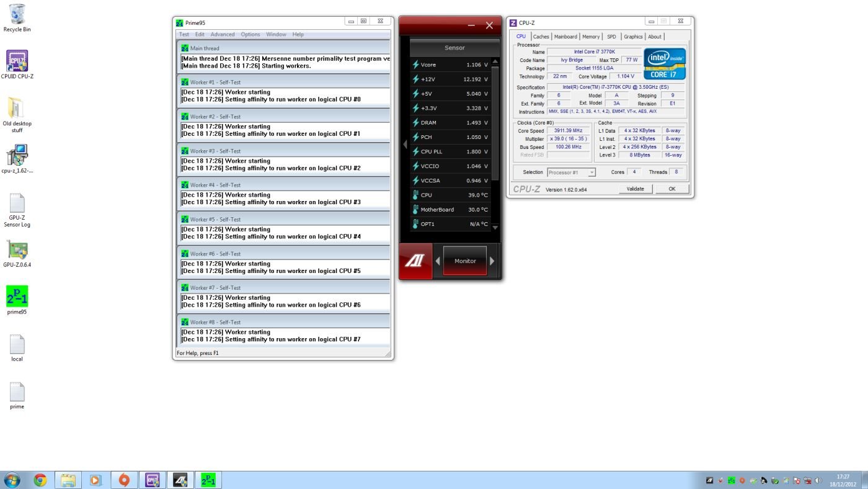Open the Processor #1 selection dropdown
868x489 pixels.
pyautogui.click(x=571, y=173)
